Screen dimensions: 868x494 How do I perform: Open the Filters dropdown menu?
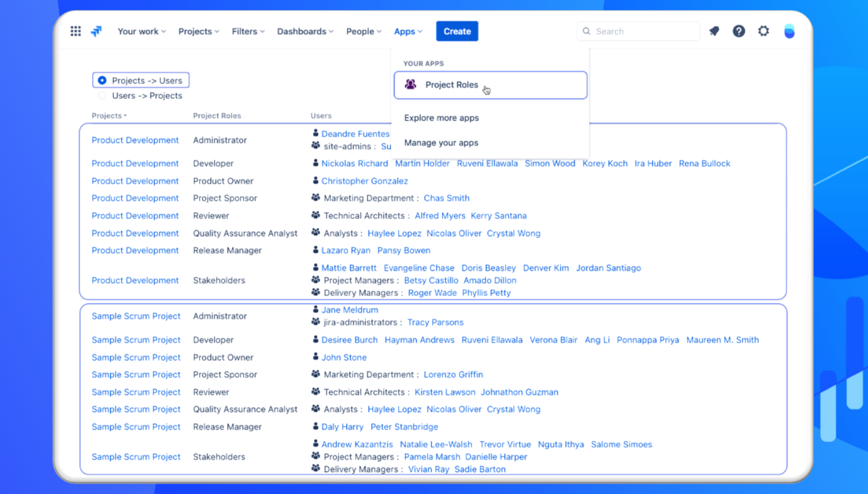248,32
